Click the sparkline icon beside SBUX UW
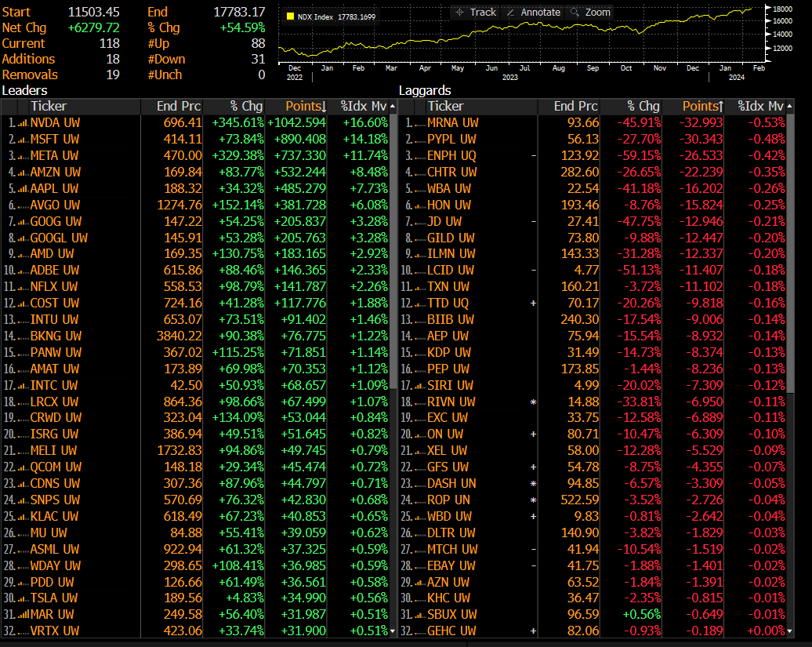This screenshot has height=647, width=812. click(419, 614)
